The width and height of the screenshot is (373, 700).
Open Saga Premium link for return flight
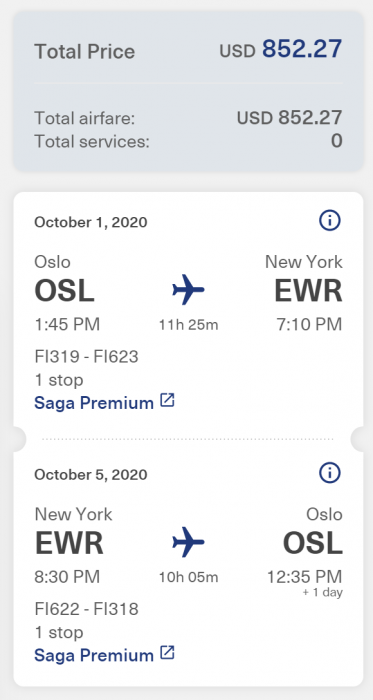pos(94,655)
